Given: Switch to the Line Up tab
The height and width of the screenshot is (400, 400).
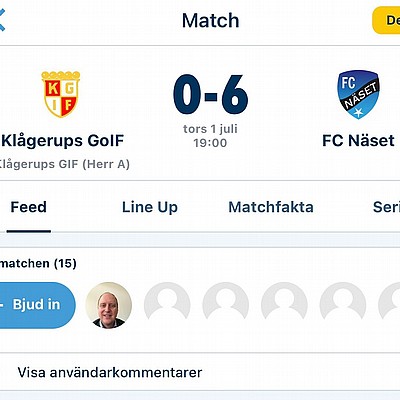Looking at the screenshot, I should coord(150,207).
